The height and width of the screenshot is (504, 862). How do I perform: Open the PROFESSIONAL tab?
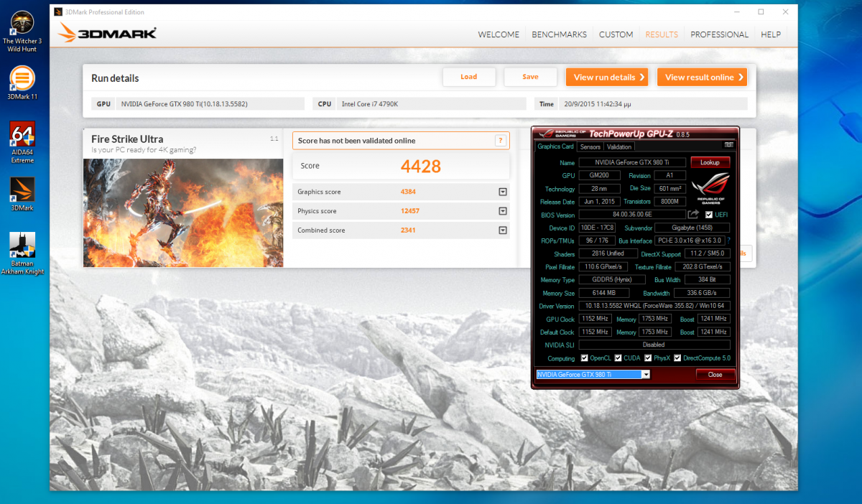click(720, 34)
